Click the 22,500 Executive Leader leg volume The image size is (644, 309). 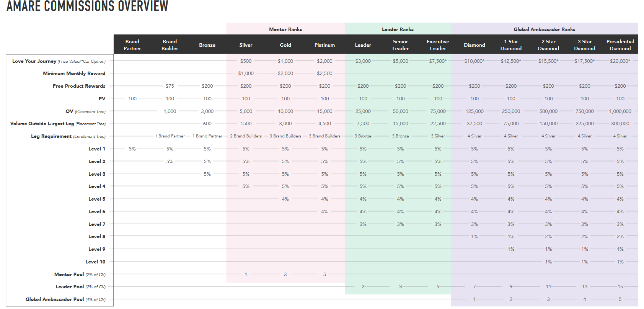click(438, 124)
